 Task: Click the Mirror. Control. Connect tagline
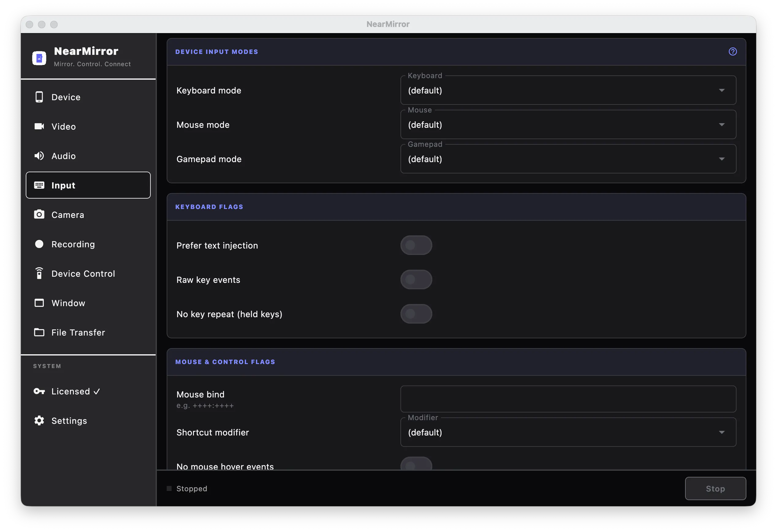point(92,64)
